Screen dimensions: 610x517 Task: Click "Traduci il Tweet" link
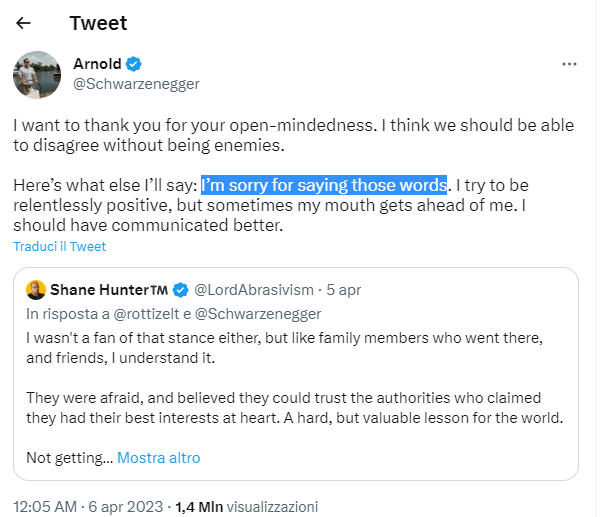(x=59, y=246)
